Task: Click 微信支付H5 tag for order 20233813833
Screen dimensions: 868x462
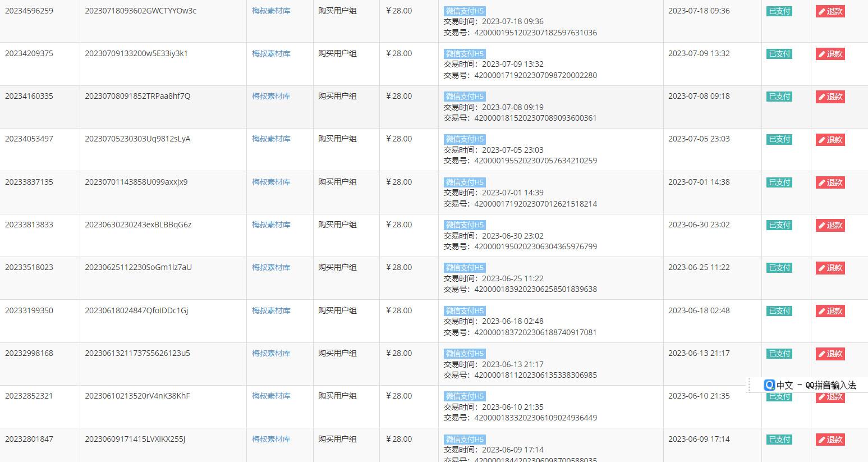Action: 465,225
